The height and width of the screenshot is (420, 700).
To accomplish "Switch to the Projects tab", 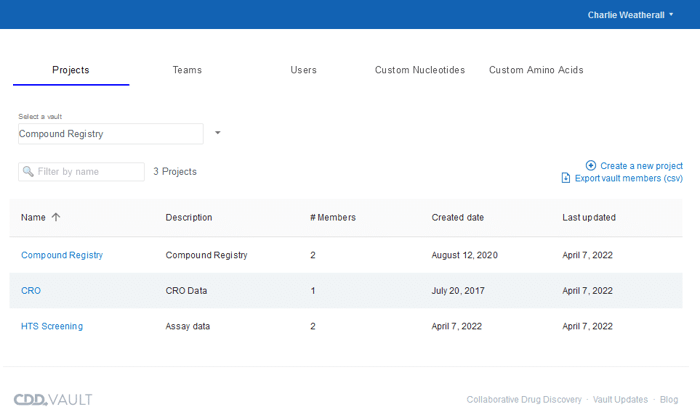I will pyautogui.click(x=71, y=70).
